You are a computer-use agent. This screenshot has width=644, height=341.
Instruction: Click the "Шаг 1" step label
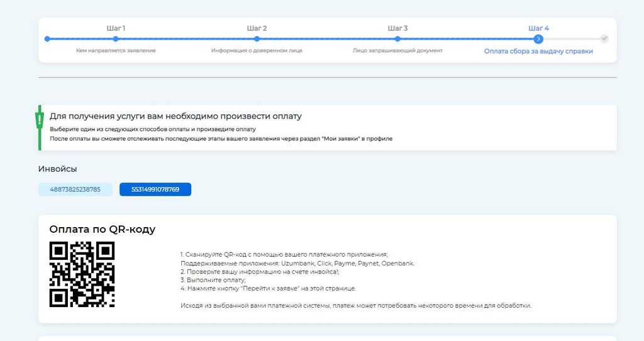coord(116,28)
